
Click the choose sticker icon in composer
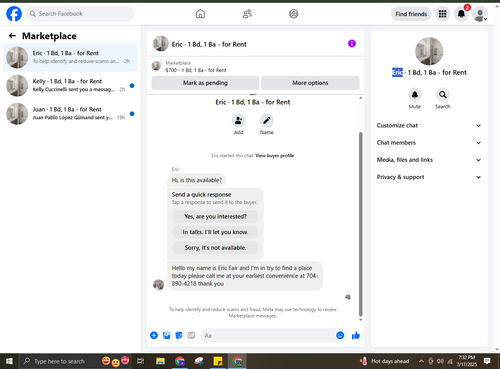click(179, 335)
